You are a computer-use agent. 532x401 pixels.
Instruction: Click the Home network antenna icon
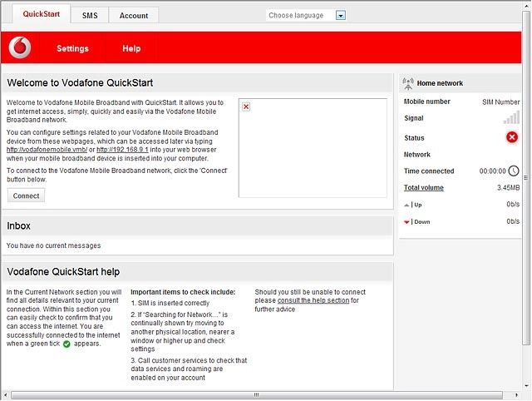pos(408,83)
